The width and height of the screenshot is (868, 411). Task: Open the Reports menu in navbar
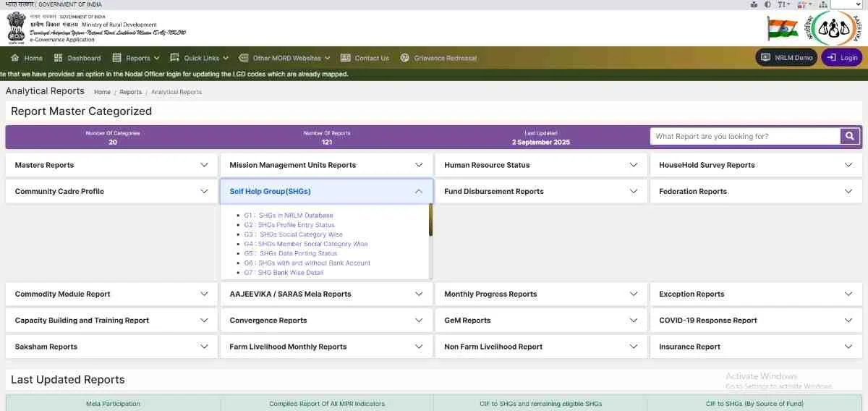(137, 58)
